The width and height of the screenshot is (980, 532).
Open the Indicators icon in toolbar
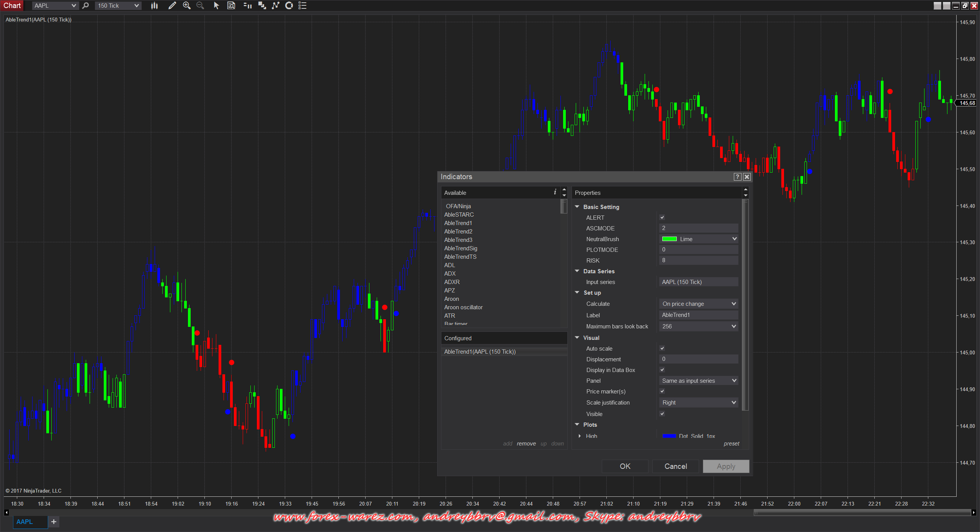(x=275, y=5)
